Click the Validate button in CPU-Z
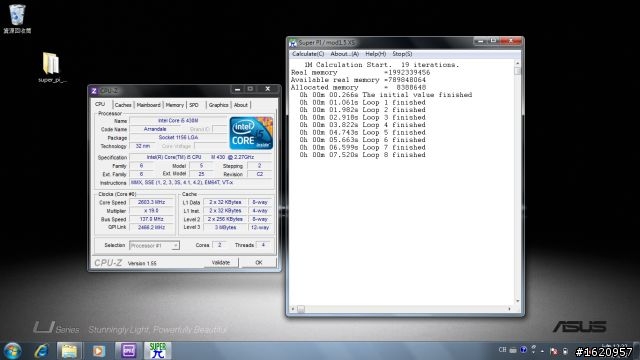 pyautogui.click(x=221, y=262)
